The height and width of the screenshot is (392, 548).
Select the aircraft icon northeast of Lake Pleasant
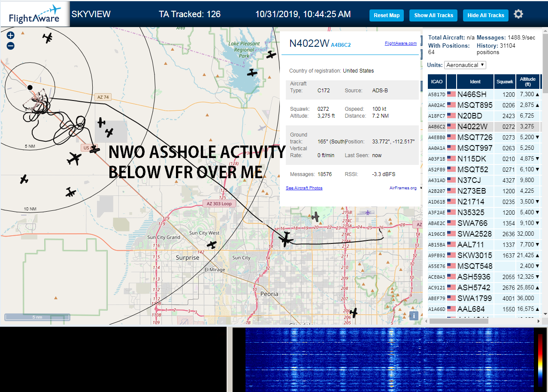coord(271,55)
